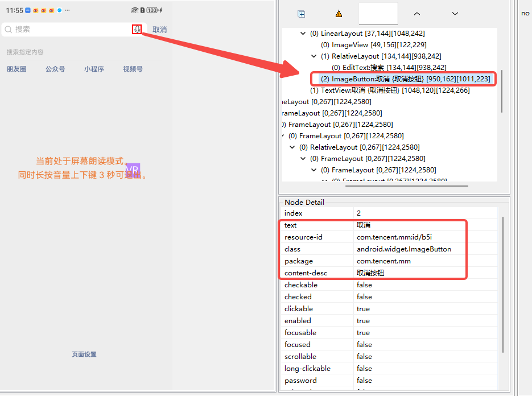Image resolution: width=532 pixels, height=396 pixels.
Task: Click the clickable row in Node Detail
Action: [390, 309]
